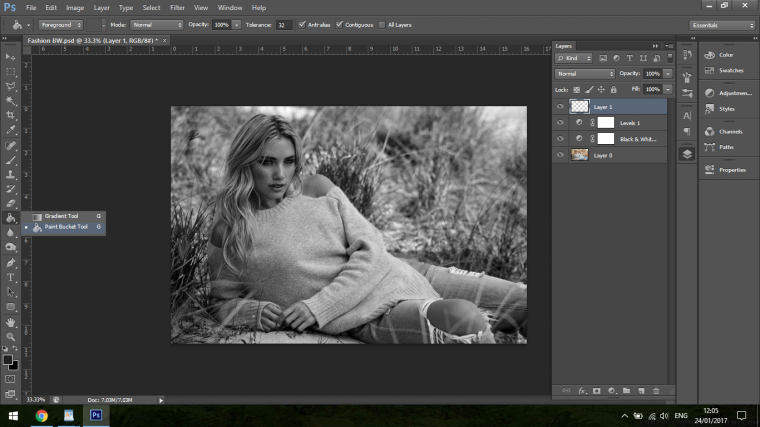760x427 pixels.
Task: Hide Layer 1 visibility eye
Action: click(560, 107)
